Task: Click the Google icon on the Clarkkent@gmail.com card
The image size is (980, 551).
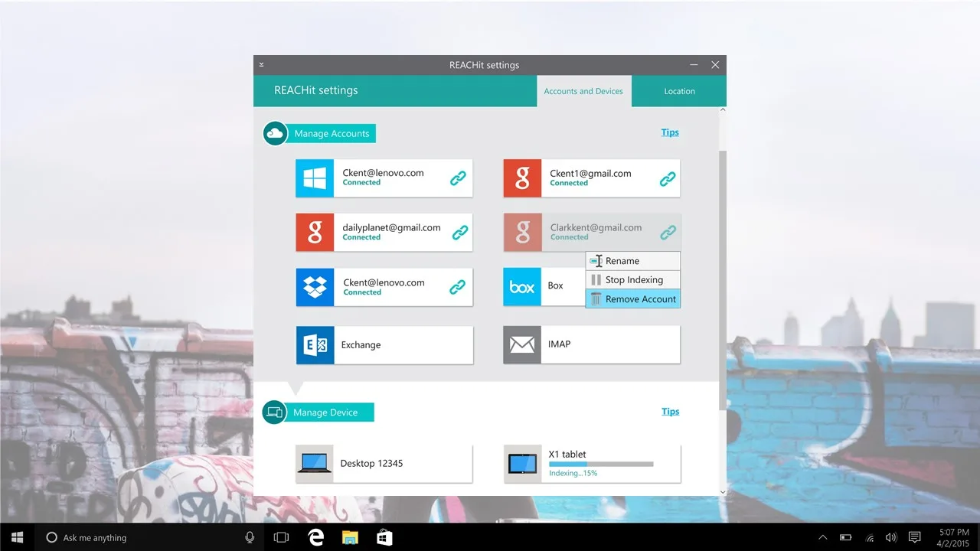Action: click(x=522, y=233)
